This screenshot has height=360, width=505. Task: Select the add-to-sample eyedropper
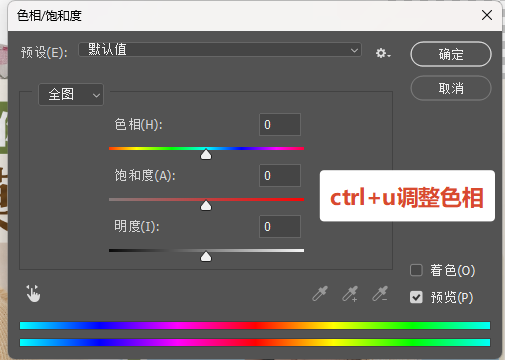click(350, 294)
